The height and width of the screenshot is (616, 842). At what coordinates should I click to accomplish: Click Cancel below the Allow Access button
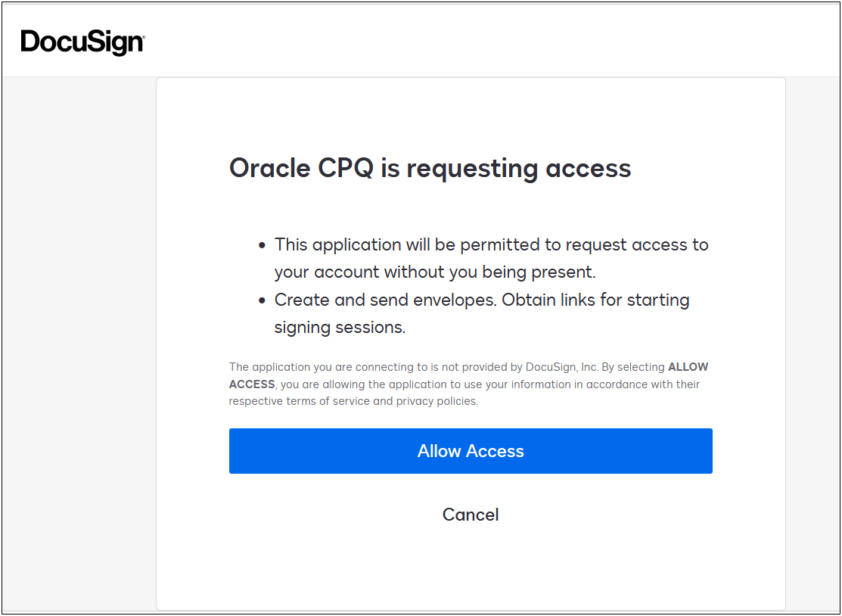tap(471, 515)
